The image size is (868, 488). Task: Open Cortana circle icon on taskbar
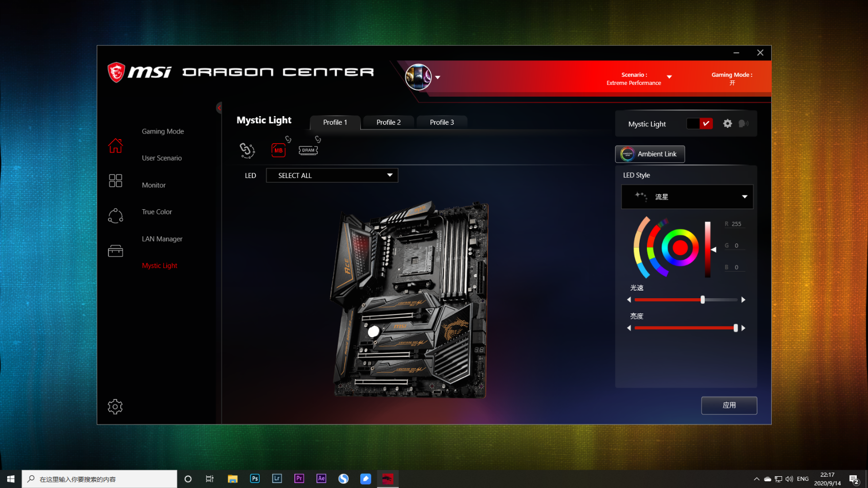[x=188, y=479]
